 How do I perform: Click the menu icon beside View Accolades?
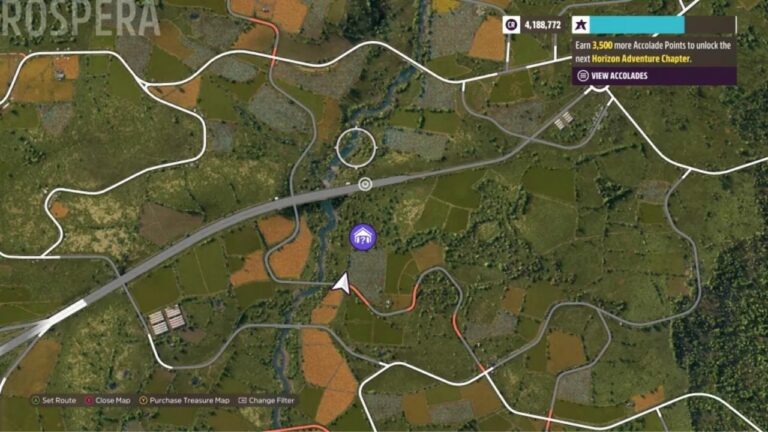(583, 76)
